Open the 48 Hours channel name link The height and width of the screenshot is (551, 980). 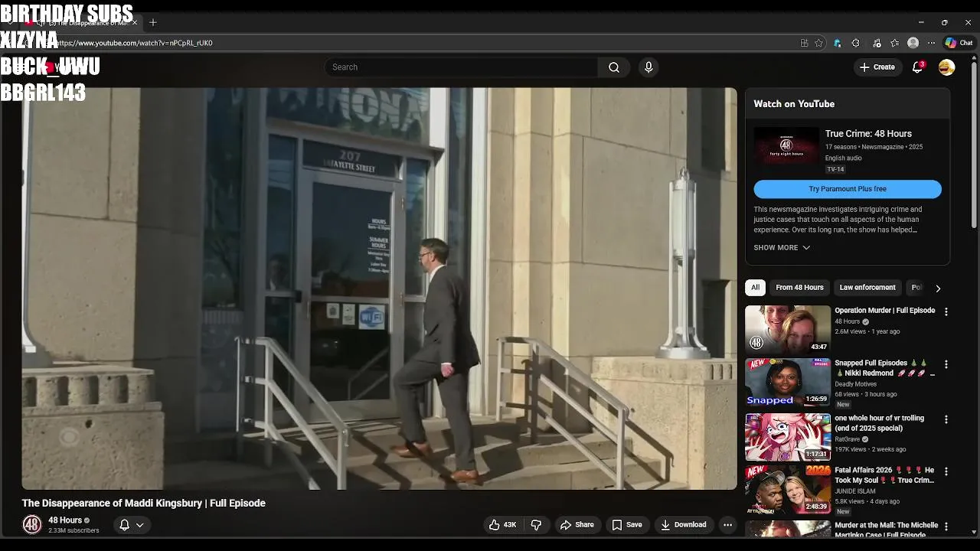point(65,520)
